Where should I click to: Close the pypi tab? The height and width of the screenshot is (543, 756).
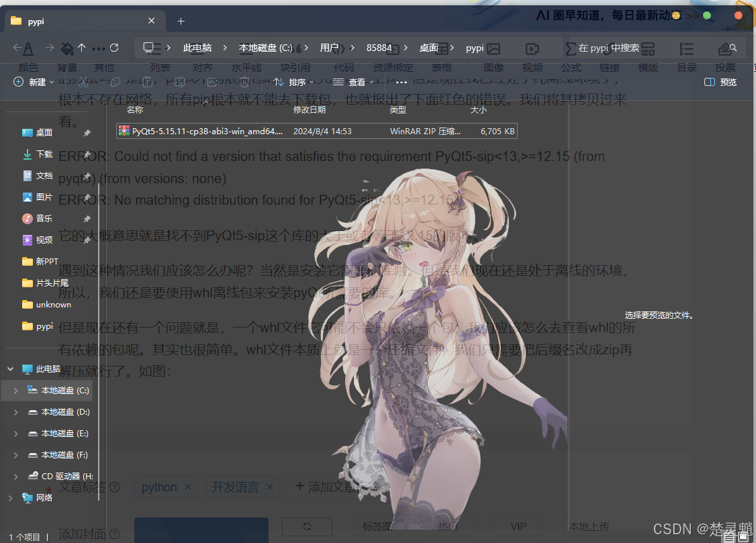pyautogui.click(x=151, y=21)
